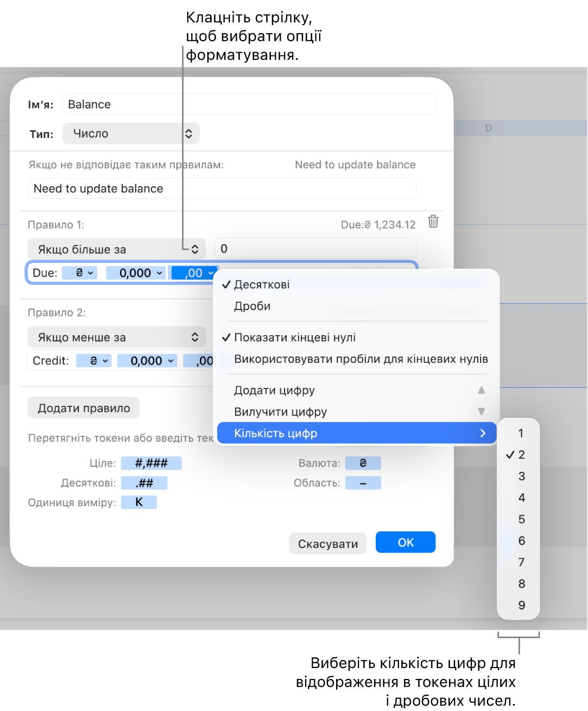Click the Додати правило button
The height and width of the screenshot is (711, 588).
(84, 408)
